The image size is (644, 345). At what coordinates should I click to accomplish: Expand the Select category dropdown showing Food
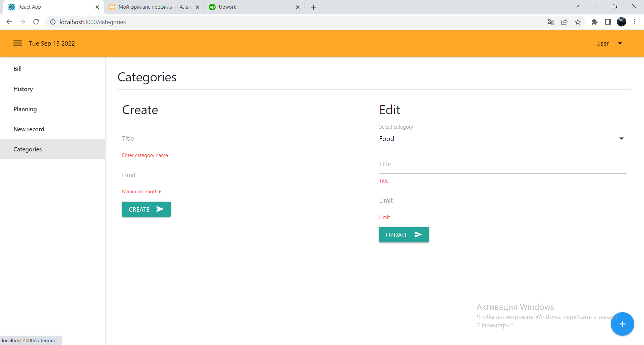coord(502,139)
